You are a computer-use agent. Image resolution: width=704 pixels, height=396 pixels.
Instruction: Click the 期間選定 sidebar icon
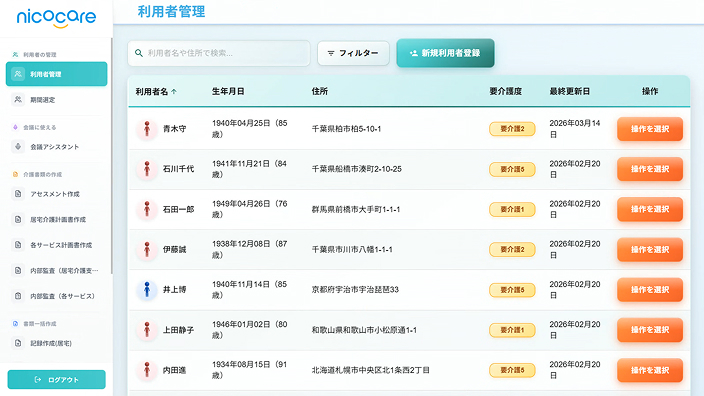click(18, 100)
